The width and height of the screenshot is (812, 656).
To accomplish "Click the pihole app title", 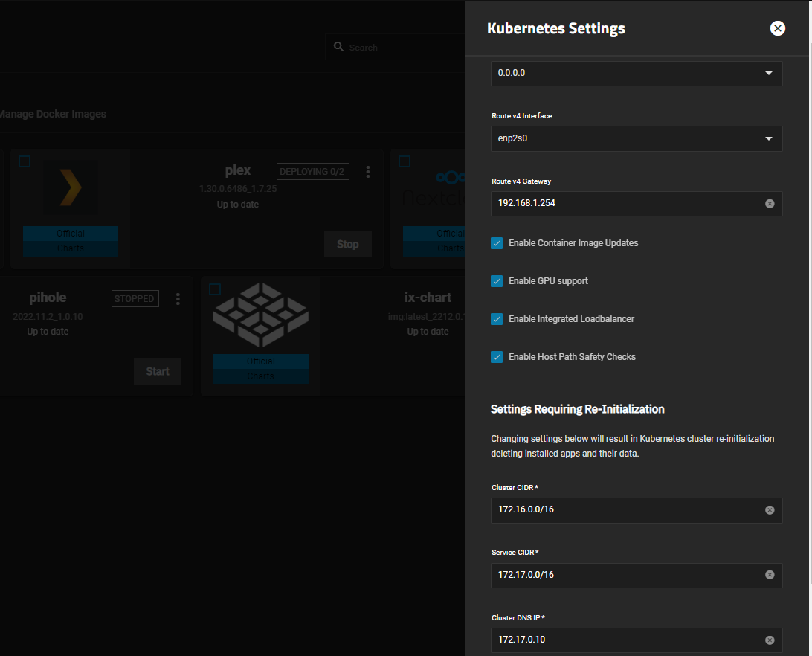I will point(48,298).
